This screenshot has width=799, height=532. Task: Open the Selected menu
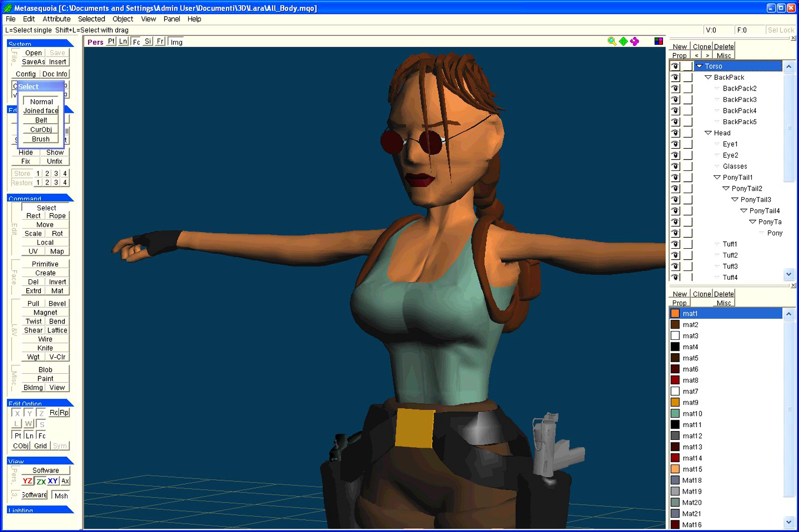(x=91, y=19)
